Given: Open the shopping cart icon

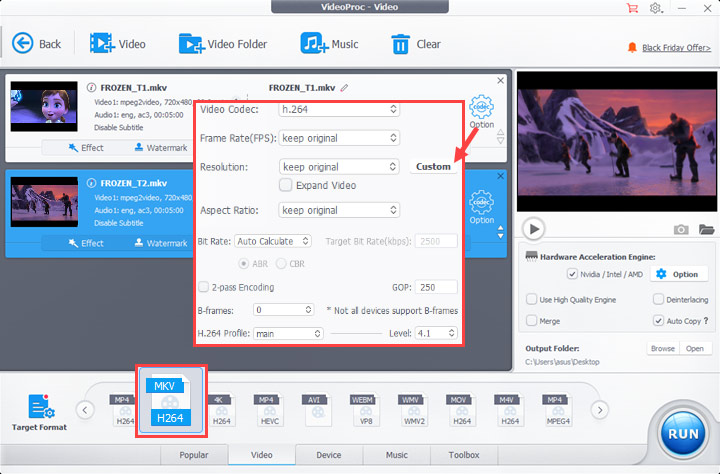Looking at the screenshot, I should [633, 8].
